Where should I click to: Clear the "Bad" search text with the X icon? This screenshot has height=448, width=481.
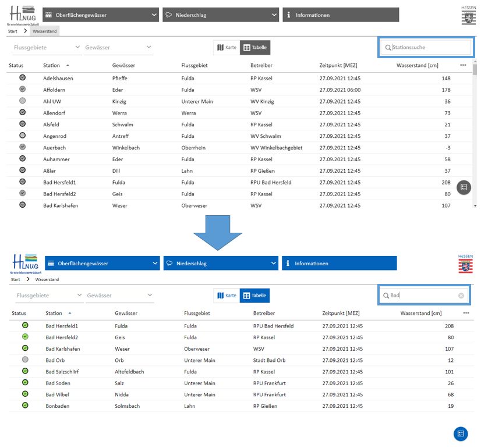pyautogui.click(x=461, y=296)
